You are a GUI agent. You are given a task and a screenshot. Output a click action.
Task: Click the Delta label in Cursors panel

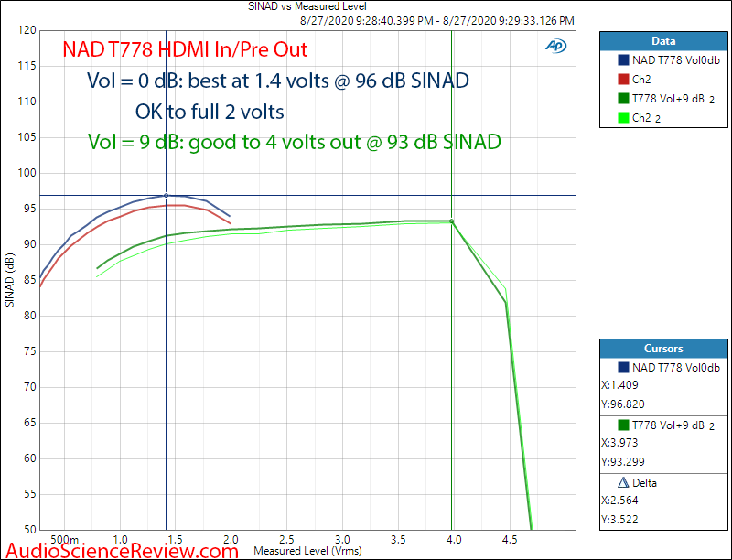coord(644,482)
